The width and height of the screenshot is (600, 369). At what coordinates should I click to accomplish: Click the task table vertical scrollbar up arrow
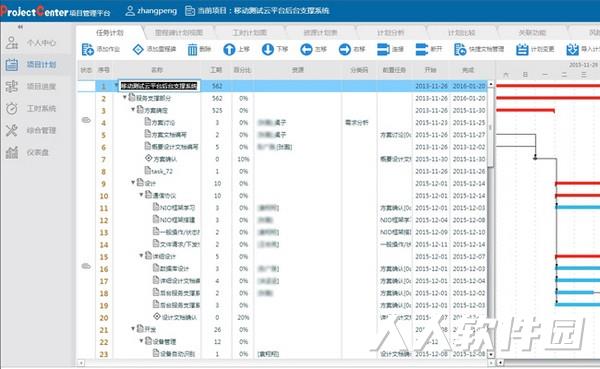[x=491, y=84]
